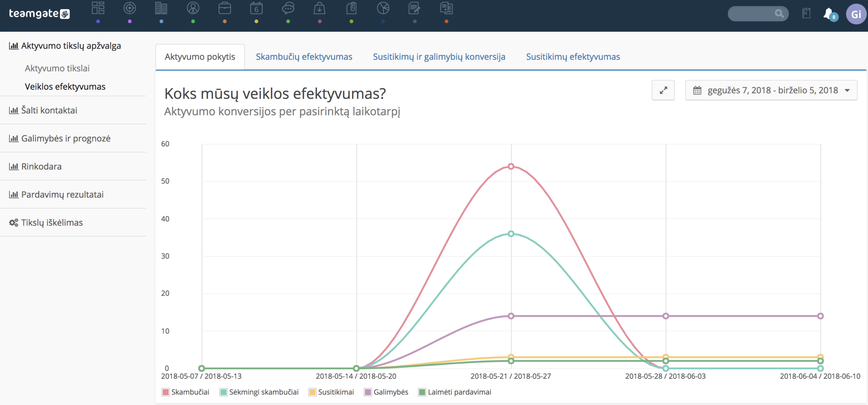Click the header search field
The height and width of the screenshot is (405, 868).
(x=758, y=14)
